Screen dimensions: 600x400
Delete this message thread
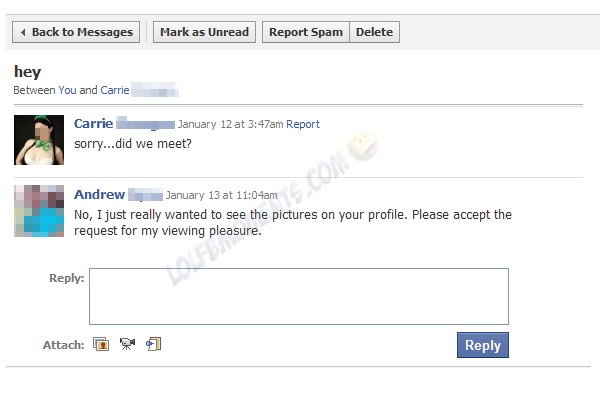[x=374, y=32]
